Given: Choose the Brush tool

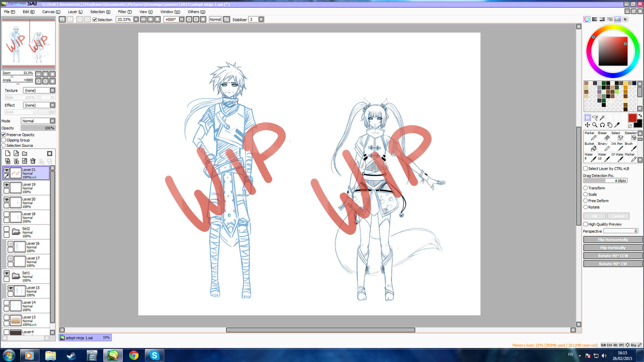Looking at the screenshot, I should (x=630, y=146).
